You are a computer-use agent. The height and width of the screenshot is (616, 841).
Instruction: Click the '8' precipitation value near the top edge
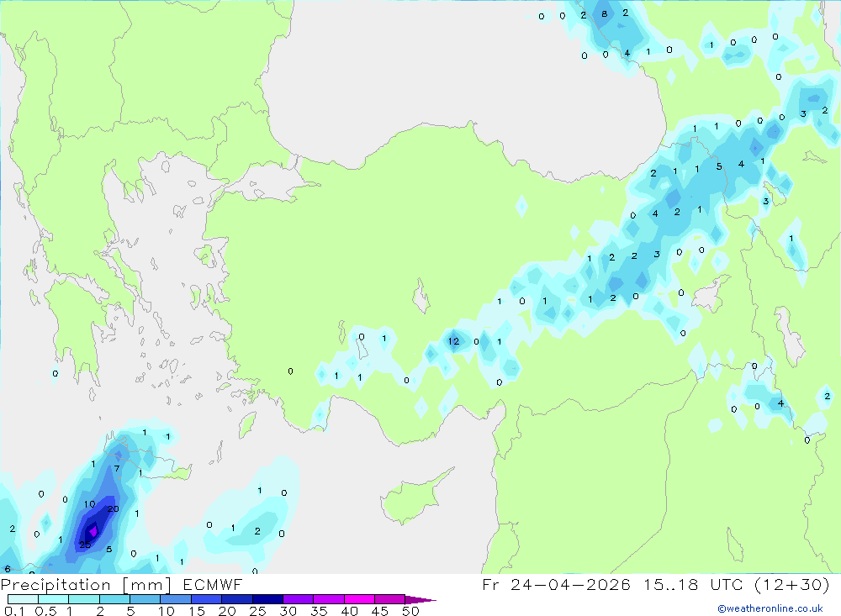pyautogui.click(x=605, y=14)
